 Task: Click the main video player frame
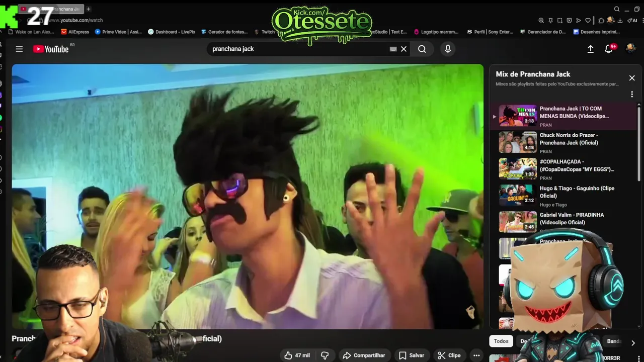[248, 196]
